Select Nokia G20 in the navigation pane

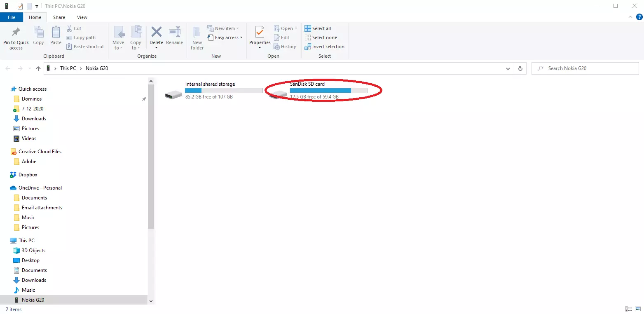(x=33, y=300)
